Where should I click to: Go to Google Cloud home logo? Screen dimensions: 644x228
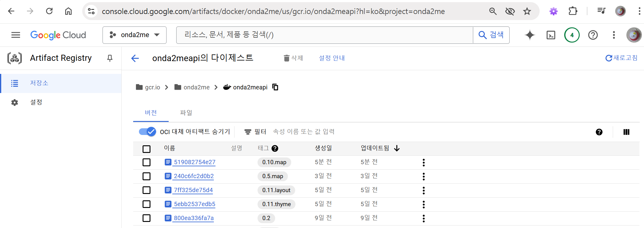coord(58,35)
